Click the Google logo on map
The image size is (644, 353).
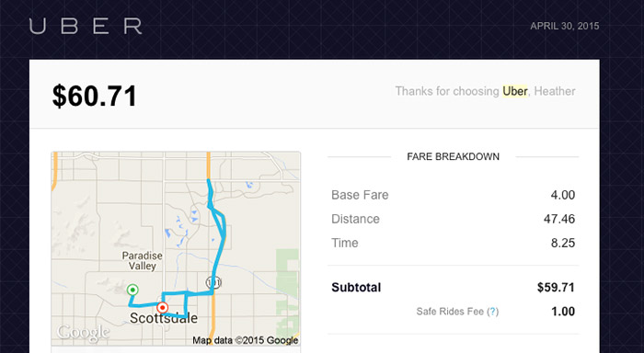84,333
